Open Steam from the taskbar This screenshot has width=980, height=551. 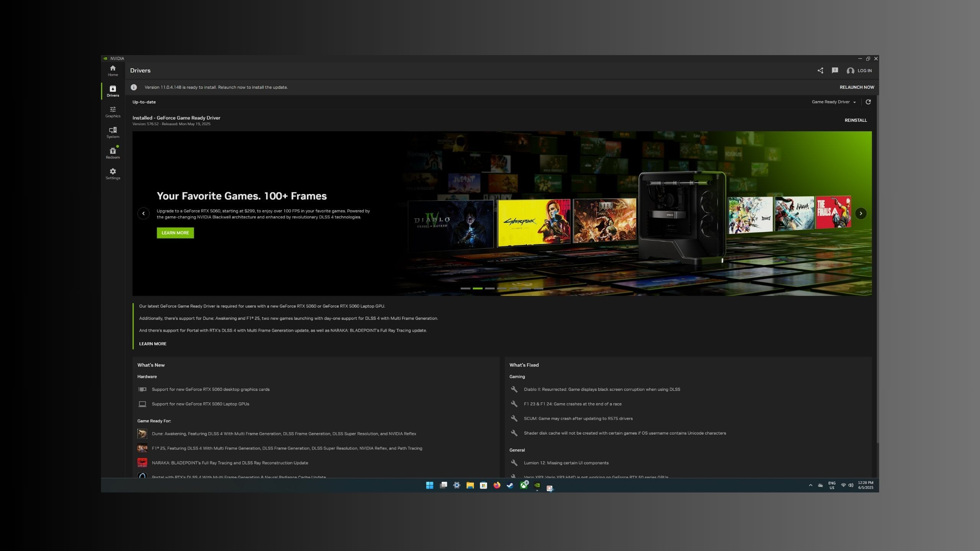pyautogui.click(x=510, y=485)
